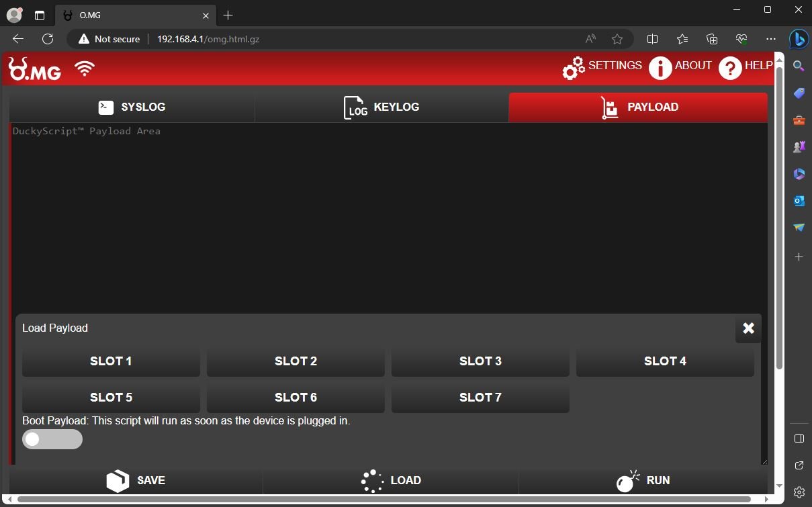Open the browser profile avatar
Viewport: 812px width, 507px height.
click(14, 15)
